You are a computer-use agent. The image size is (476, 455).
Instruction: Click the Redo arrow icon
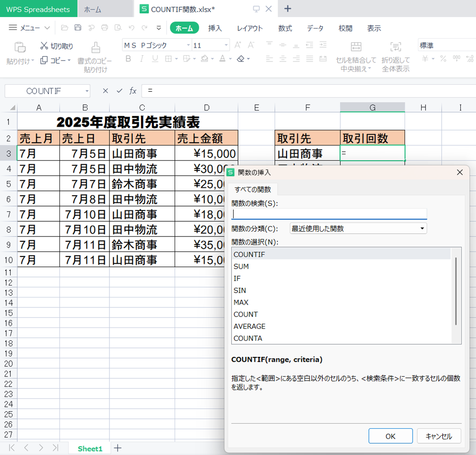[145, 28]
